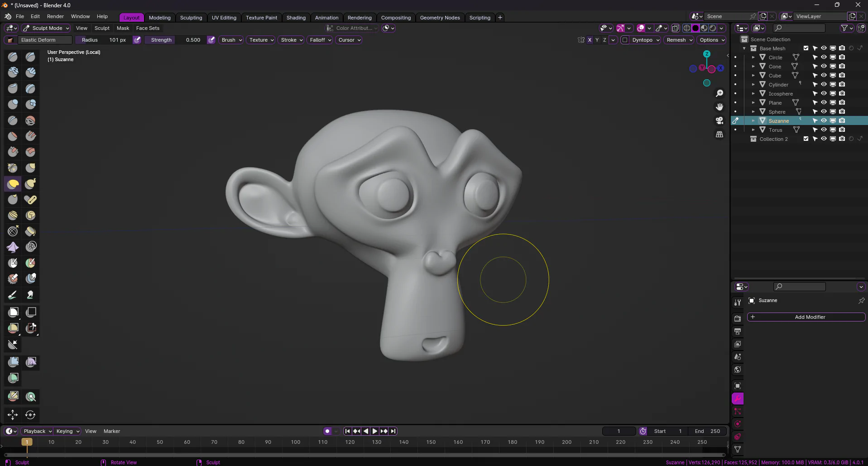
Task: Uncheck the Base Mesh collection checkbox
Action: [x=806, y=48]
